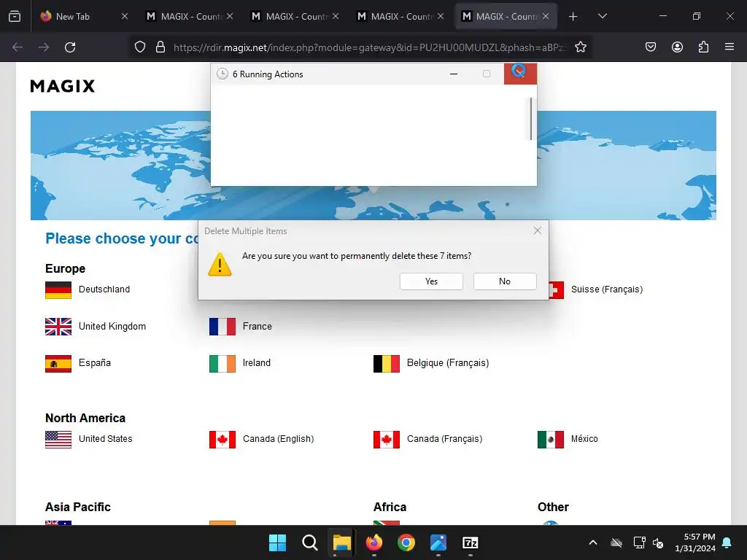Go forward to next page
747x560 pixels.
tap(44, 47)
